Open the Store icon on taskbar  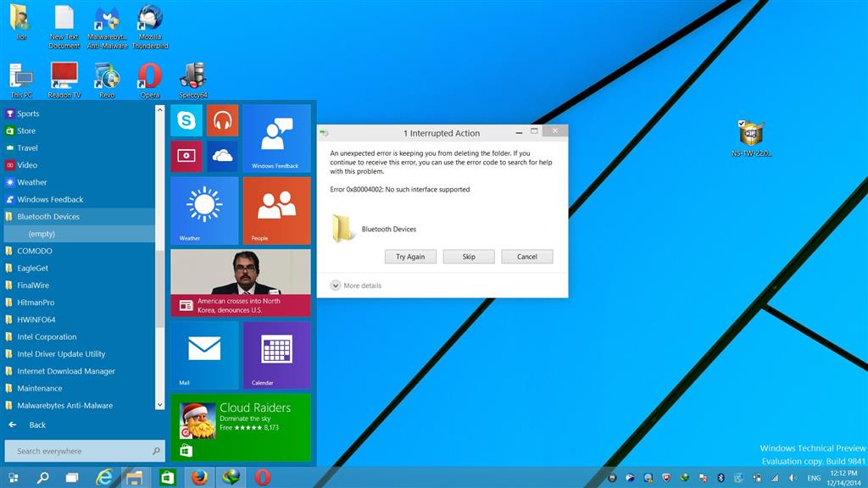coord(167,477)
